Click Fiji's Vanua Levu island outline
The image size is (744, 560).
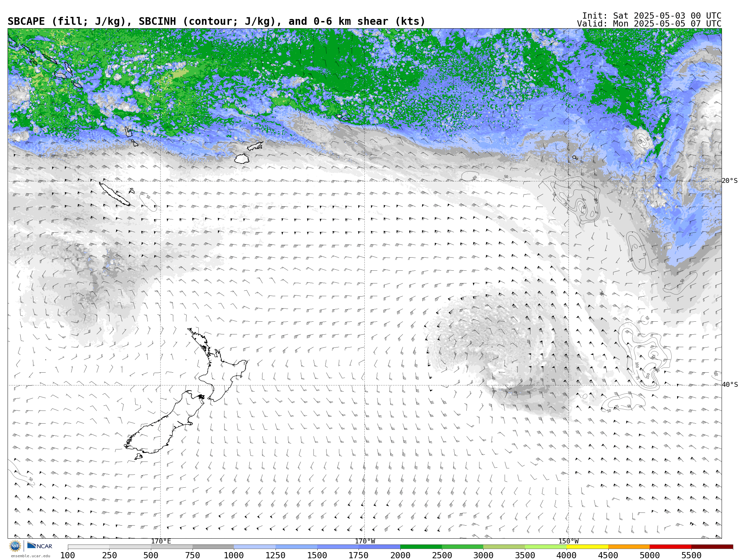pos(255,146)
